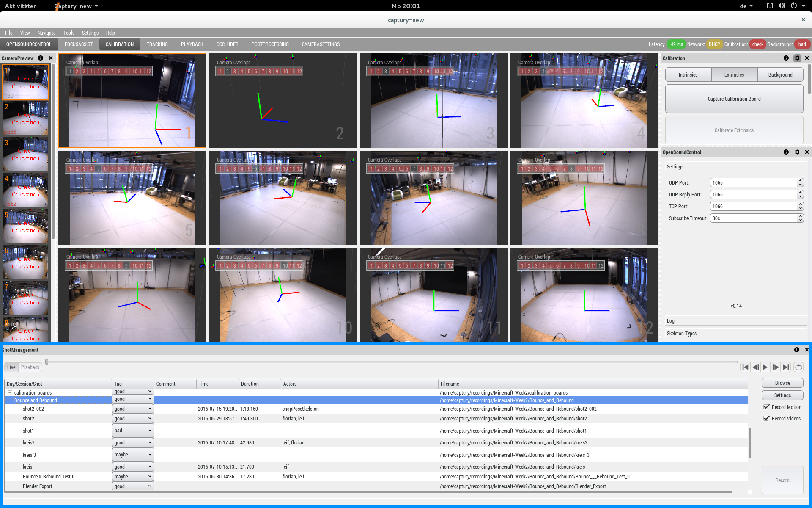Viewport: 812px width, 508px height.
Task: Open the Tools menu
Action: point(69,33)
